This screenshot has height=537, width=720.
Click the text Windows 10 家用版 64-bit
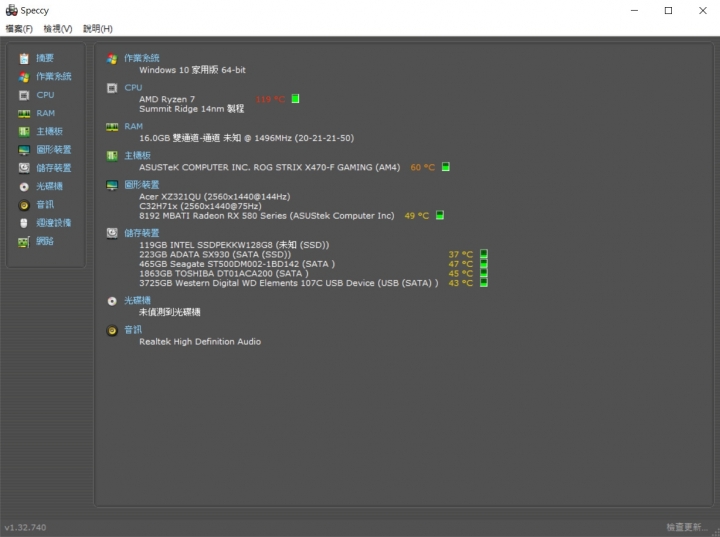coord(192,70)
